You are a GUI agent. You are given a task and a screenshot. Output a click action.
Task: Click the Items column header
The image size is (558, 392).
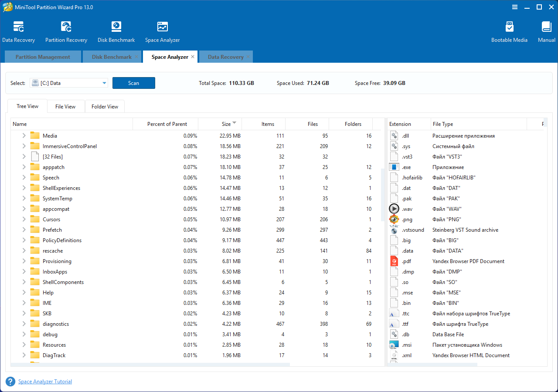point(264,124)
